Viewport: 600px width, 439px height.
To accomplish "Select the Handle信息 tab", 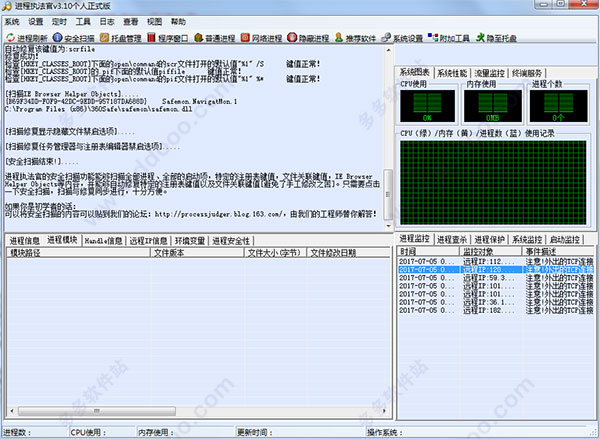I will [103, 241].
